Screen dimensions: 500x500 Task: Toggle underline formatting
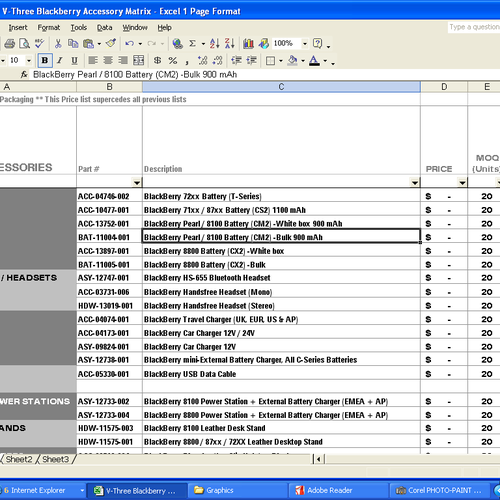[x=74, y=60]
